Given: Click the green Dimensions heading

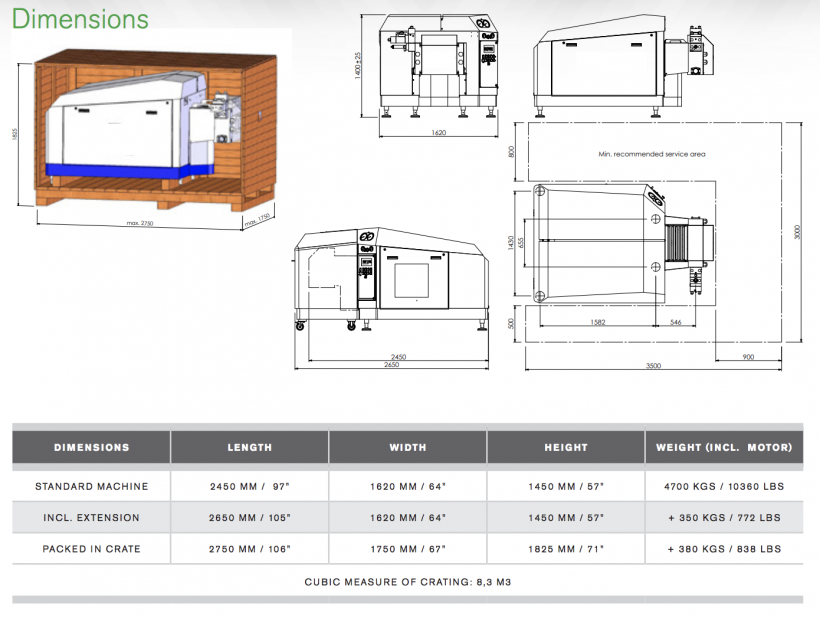Looking at the screenshot, I should point(81,19).
